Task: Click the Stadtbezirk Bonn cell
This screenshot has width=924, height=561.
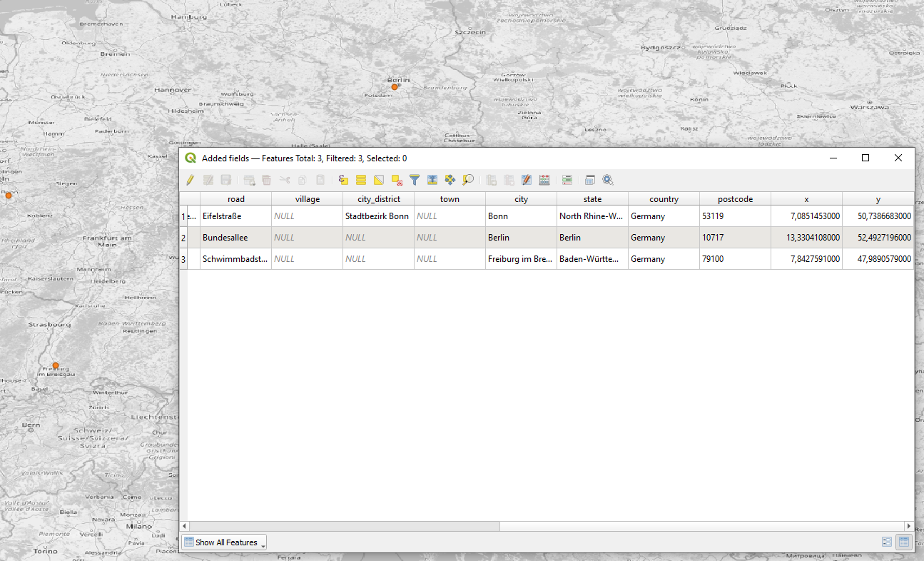Action: click(x=379, y=216)
